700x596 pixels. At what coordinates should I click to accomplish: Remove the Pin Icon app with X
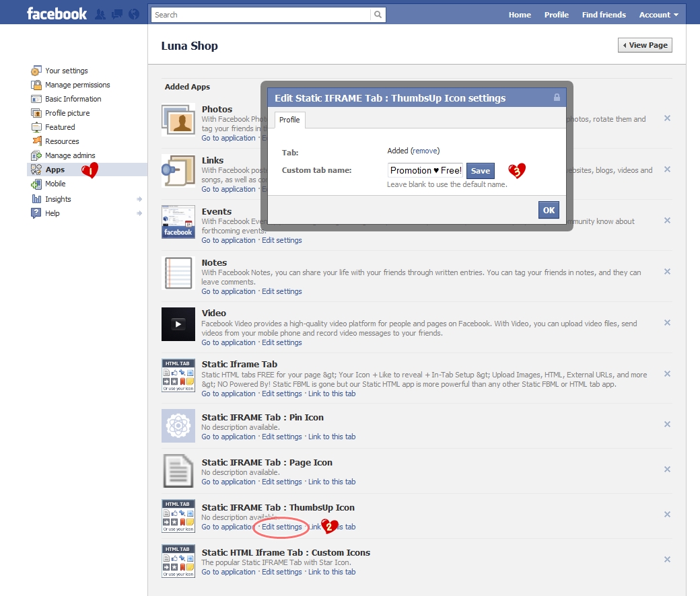668,424
